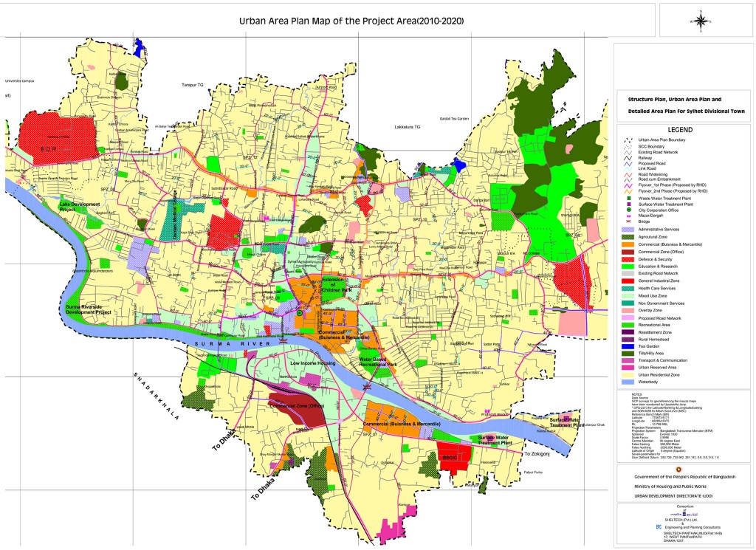The image size is (756, 550).
Task: Click the "Low Income Housing" label
Action: (312, 363)
